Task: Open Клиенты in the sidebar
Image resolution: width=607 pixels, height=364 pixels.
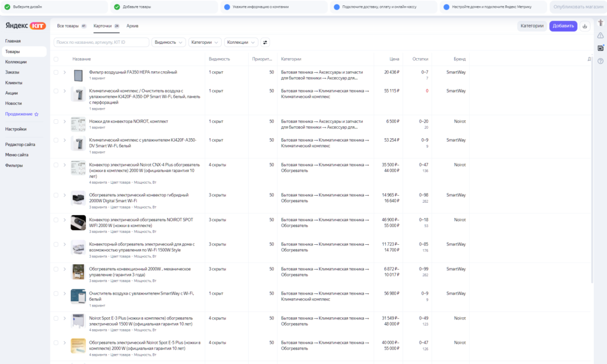Action: [x=14, y=83]
